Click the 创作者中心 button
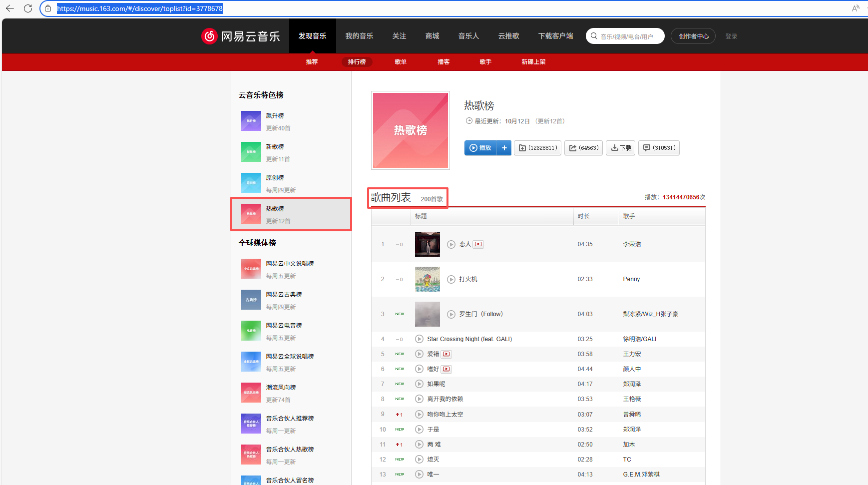This screenshot has height=485, width=868. 693,36
